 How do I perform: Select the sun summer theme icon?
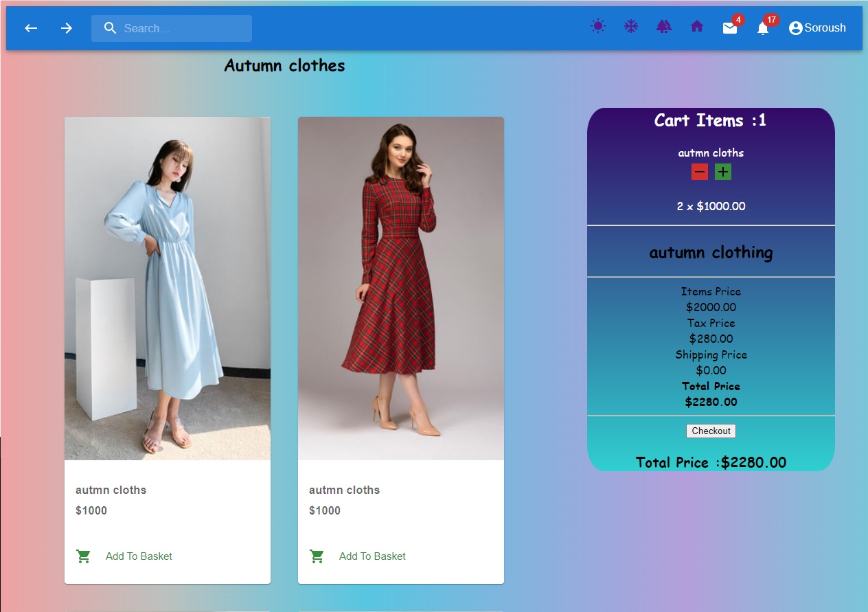coord(597,26)
